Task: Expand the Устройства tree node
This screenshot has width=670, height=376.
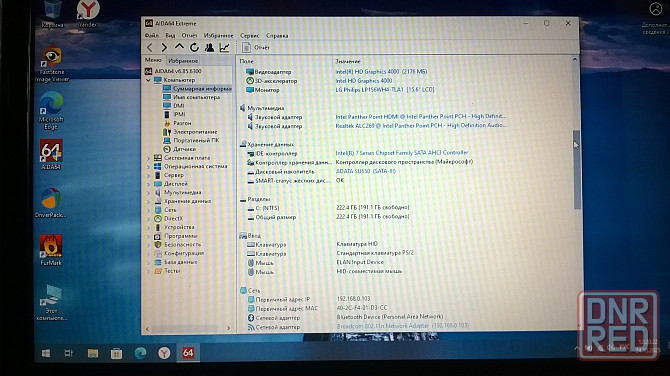Action: tap(148, 227)
